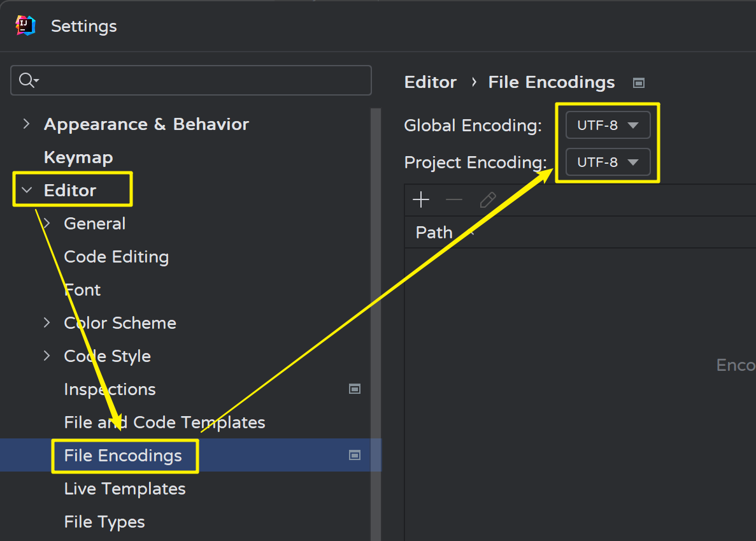Viewport: 756px width, 541px height.
Task: Click project-level icon beside Inspections
Action: coord(355,389)
